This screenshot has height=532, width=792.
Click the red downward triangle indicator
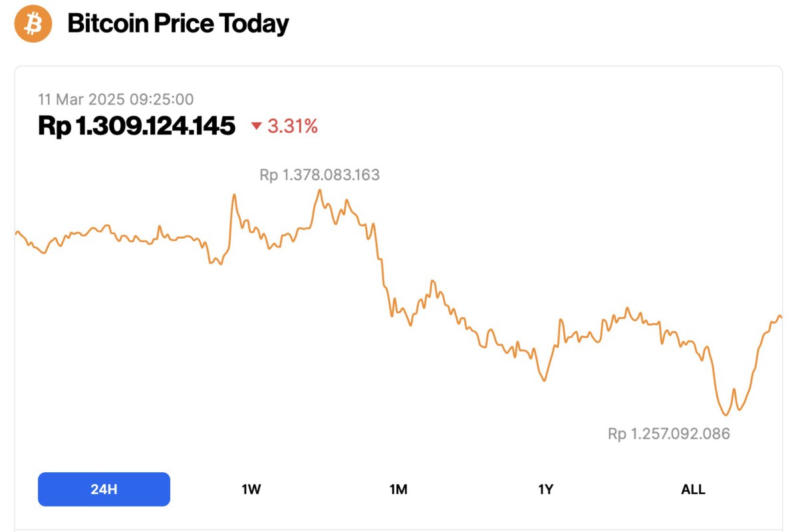pos(256,126)
